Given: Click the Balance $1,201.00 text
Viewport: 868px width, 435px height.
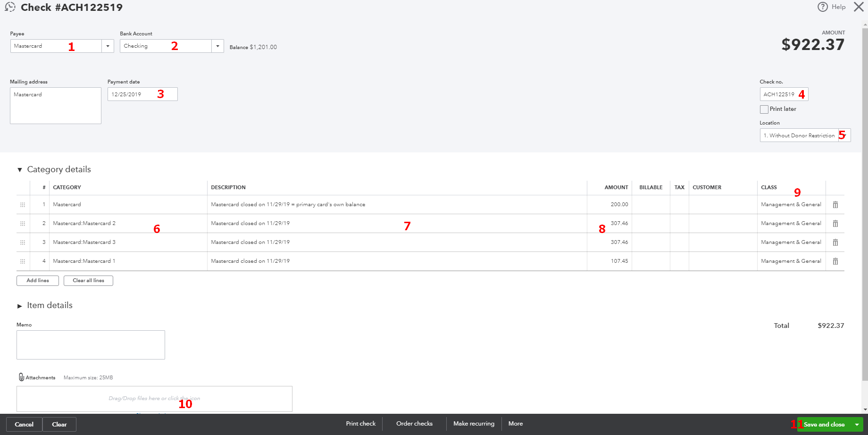Looking at the screenshot, I should click(x=253, y=47).
